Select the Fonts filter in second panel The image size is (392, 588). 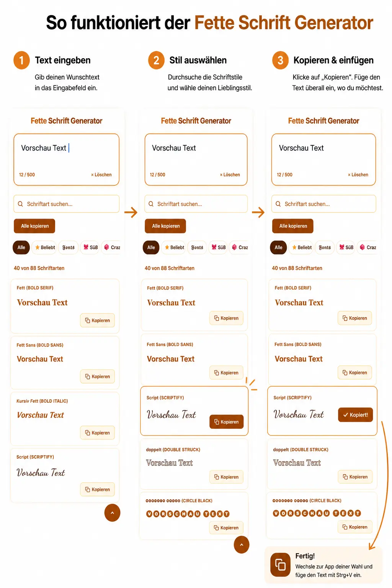[x=197, y=247]
